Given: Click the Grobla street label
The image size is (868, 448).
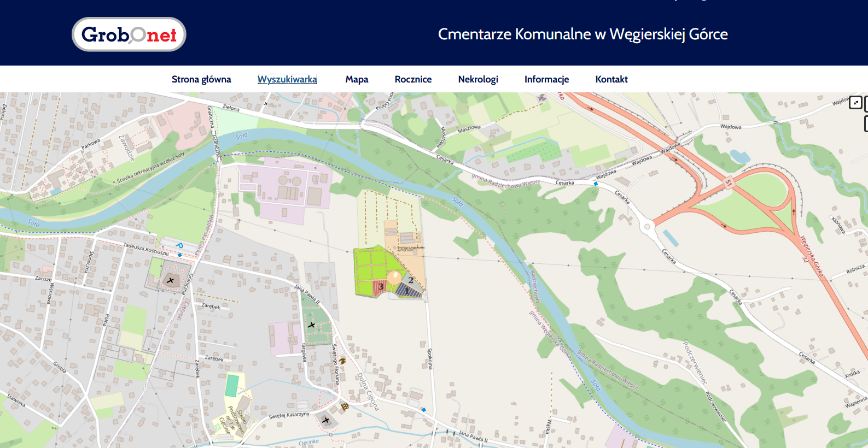Looking at the screenshot, I should point(60,367).
